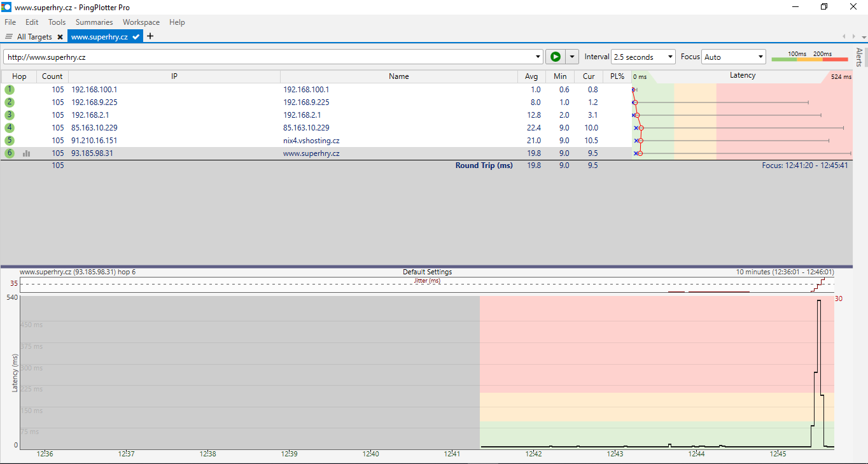Select the hop 4 green number badge
Image resolution: width=868 pixels, height=464 pixels.
tap(10, 128)
